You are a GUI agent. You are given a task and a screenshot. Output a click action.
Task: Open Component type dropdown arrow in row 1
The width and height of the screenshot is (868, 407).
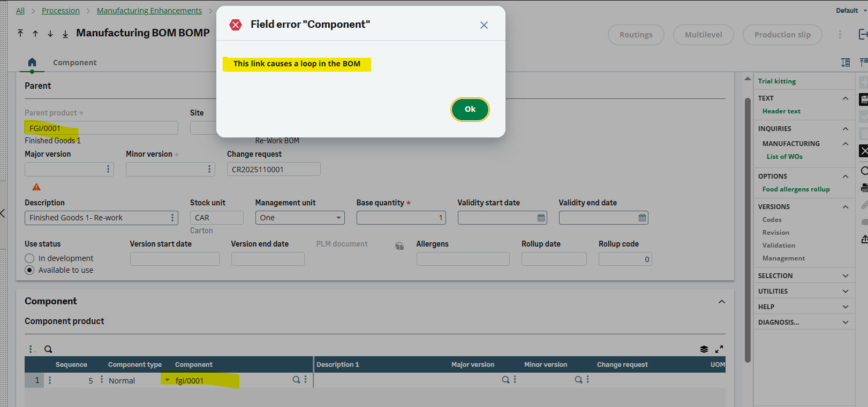(167, 380)
